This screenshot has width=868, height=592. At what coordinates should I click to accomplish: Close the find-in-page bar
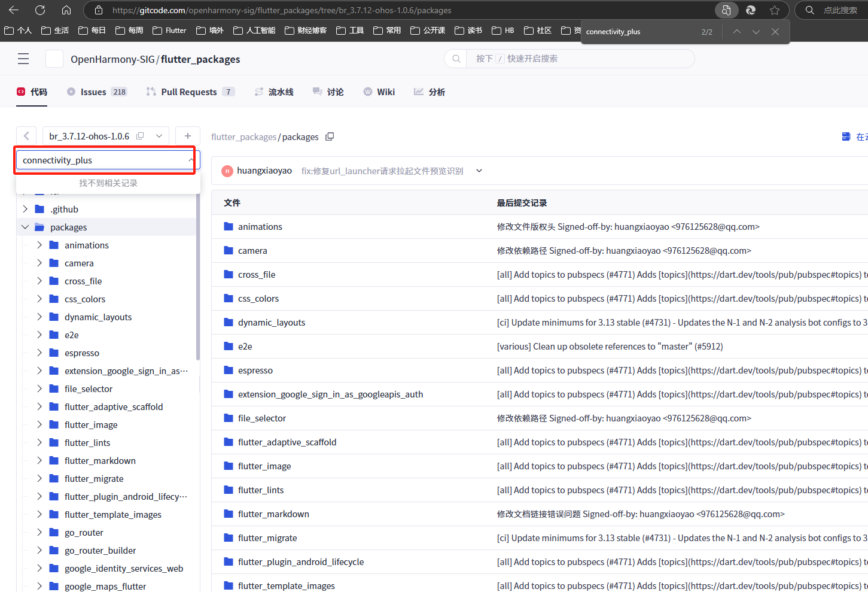coord(775,32)
